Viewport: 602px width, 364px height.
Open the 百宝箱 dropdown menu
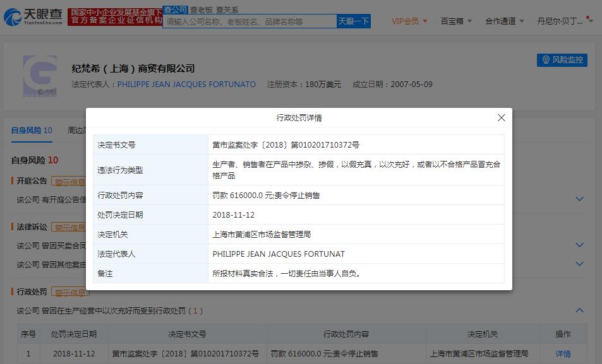(452, 21)
